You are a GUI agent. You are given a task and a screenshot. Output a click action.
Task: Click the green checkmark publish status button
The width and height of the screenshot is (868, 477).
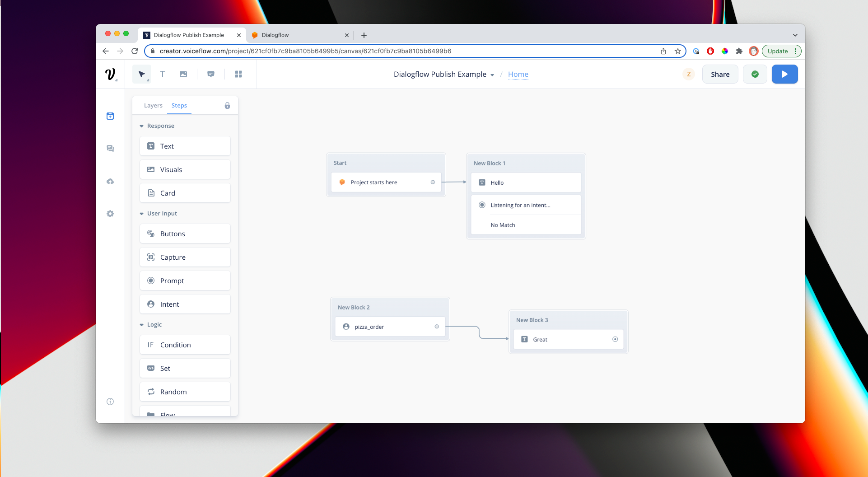coord(755,74)
